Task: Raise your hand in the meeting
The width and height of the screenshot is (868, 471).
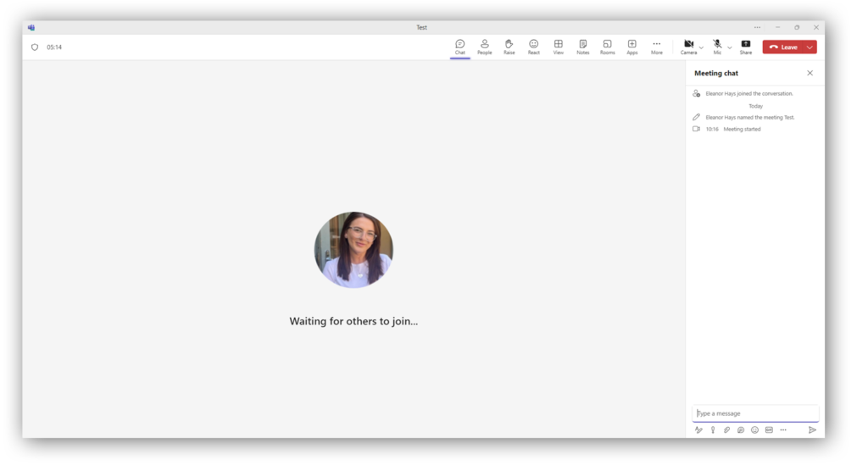Action: click(509, 47)
